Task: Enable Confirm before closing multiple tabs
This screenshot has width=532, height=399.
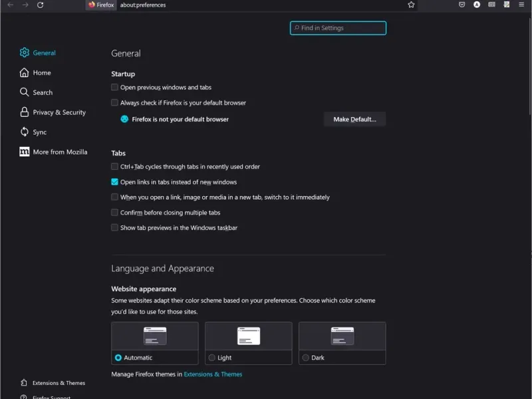Action: point(115,213)
